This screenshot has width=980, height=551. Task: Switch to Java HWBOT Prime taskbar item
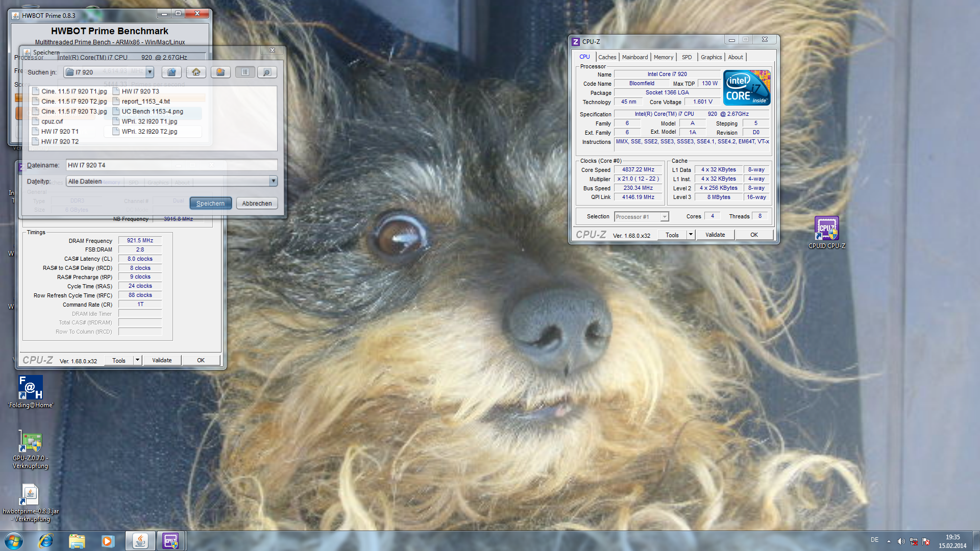click(140, 541)
